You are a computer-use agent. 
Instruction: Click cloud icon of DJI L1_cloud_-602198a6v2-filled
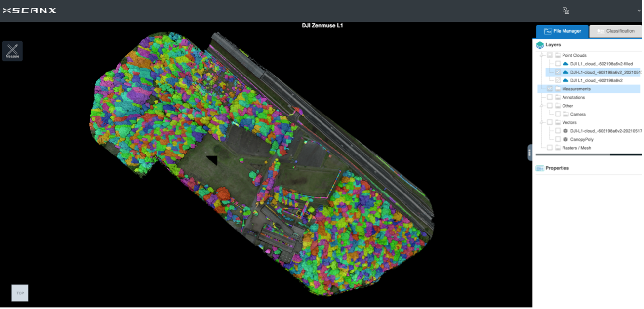(x=565, y=64)
